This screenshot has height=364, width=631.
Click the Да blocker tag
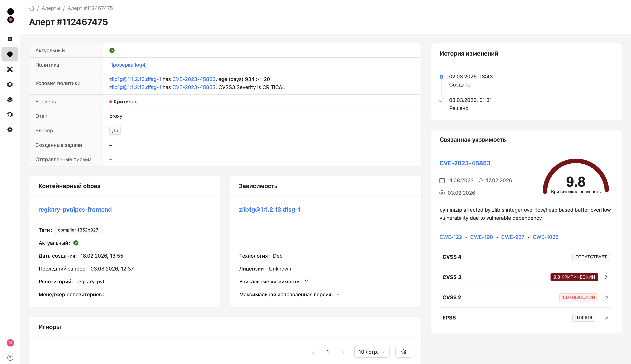coord(115,130)
